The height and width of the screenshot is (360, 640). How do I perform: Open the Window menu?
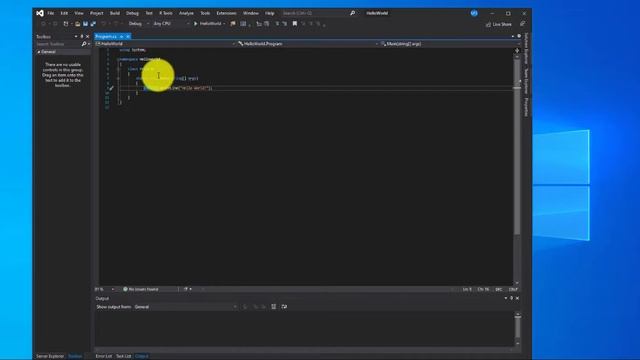click(x=251, y=13)
